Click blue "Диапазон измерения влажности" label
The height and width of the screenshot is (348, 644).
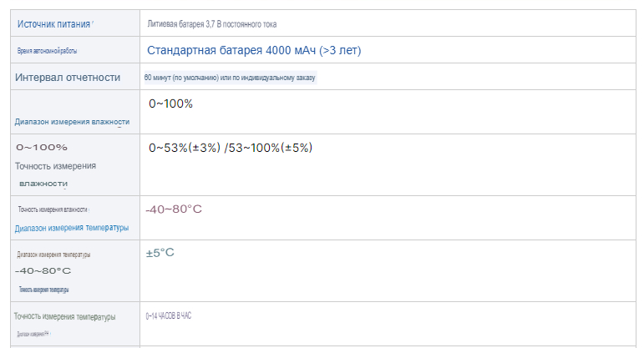coord(72,122)
